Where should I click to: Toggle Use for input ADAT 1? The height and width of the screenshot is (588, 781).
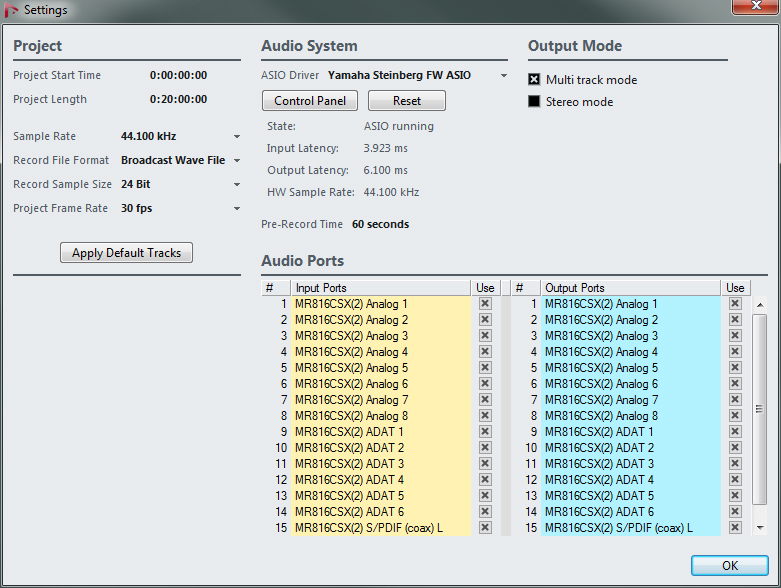pyautogui.click(x=485, y=432)
